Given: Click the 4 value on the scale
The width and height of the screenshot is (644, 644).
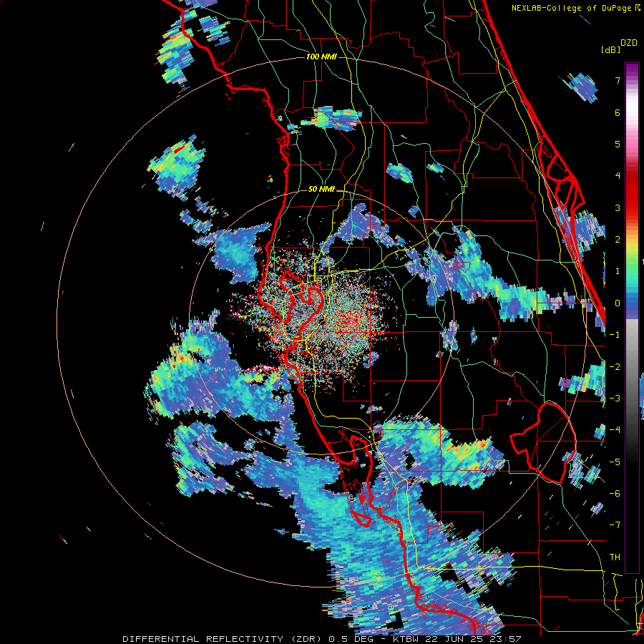Looking at the screenshot, I should tap(618, 176).
